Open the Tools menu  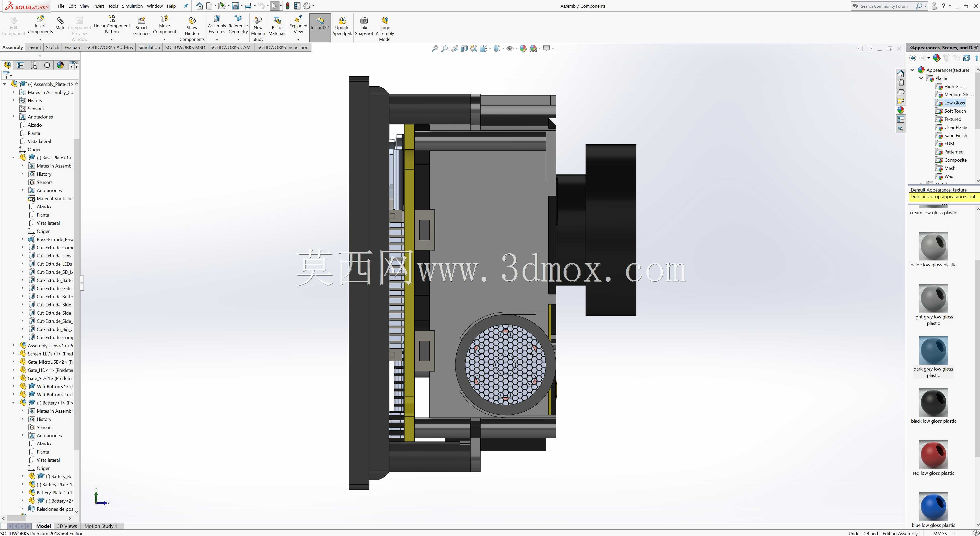(x=113, y=6)
